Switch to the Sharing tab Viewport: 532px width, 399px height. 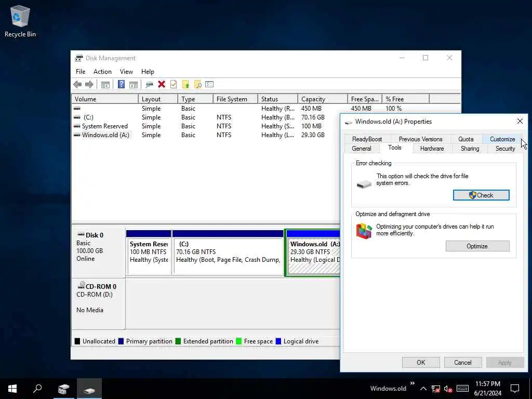click(470, 149)
